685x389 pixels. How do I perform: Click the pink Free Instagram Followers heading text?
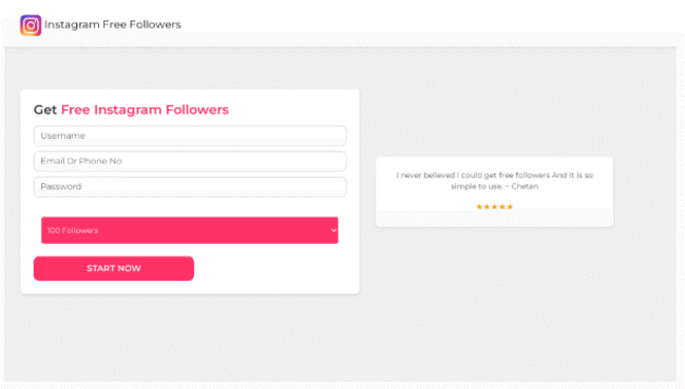click(x=145, y=110)
